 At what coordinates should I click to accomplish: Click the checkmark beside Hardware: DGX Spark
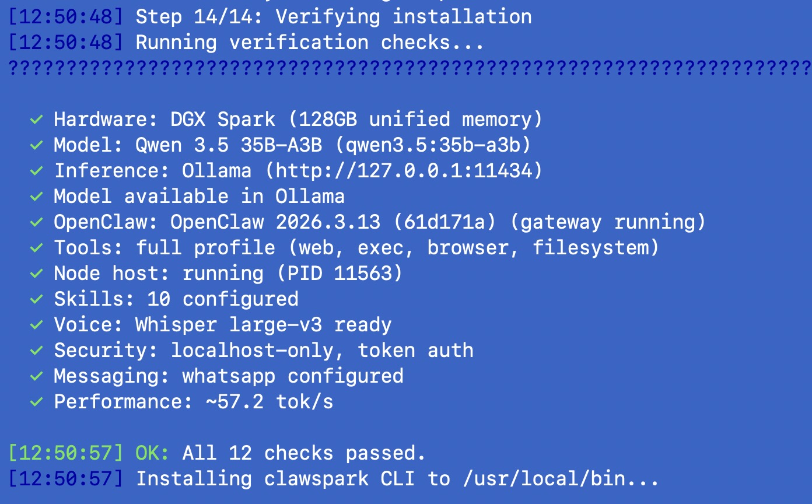36,120
